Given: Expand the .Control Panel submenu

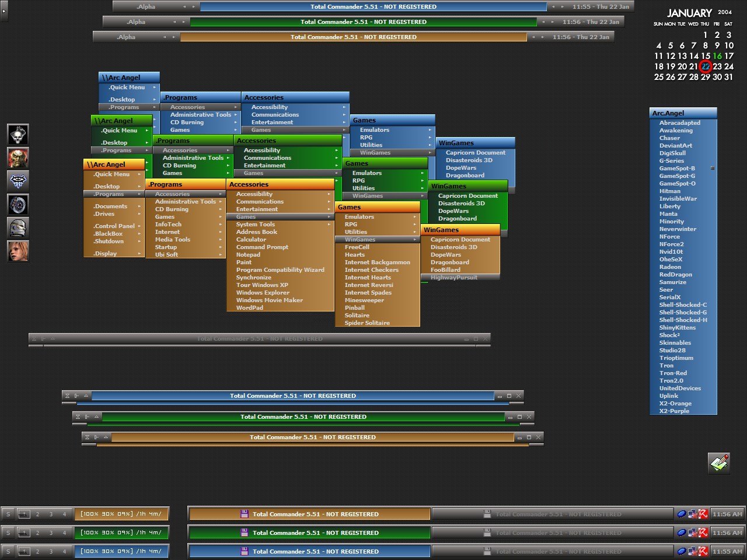Looking at the screenshot, I should 113,226.
